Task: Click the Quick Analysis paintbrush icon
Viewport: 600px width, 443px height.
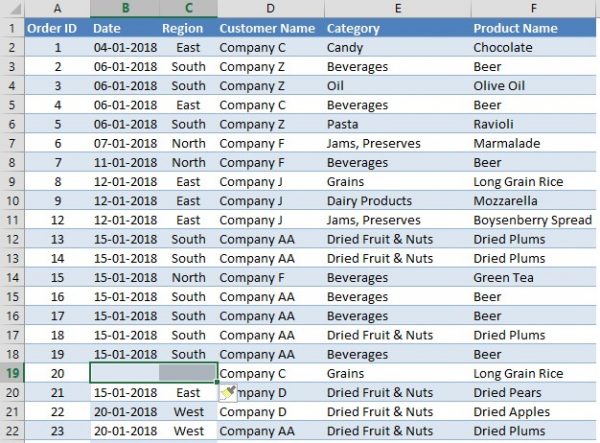Action: [226, 391]
